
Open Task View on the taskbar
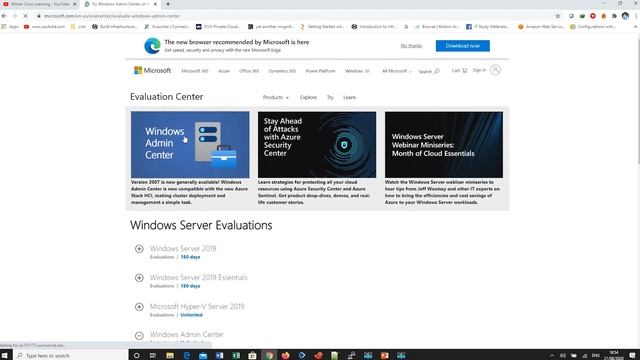click(153, 356)
